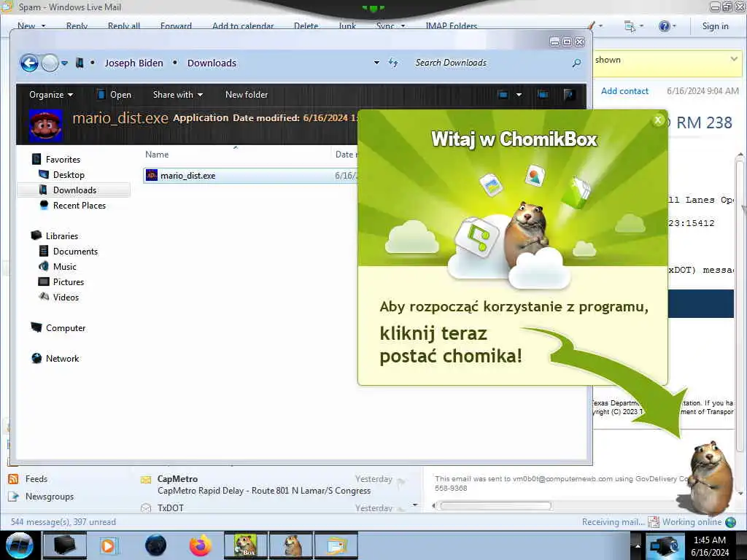Click Open in Explorer toolbar
Image resolution: width=747 pixels, height=560 pixels.
tap(115, 95)
